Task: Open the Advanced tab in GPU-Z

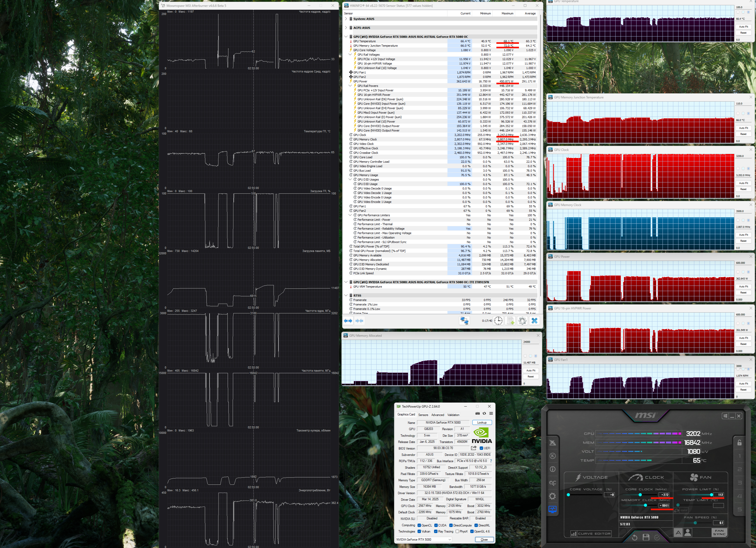Action: pyautogui.click(x=437, y=415)
